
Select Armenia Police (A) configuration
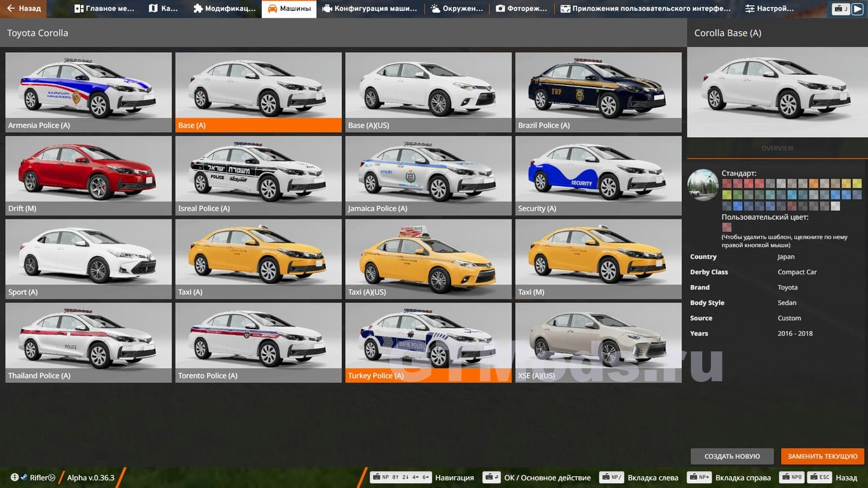pos(88,92)
